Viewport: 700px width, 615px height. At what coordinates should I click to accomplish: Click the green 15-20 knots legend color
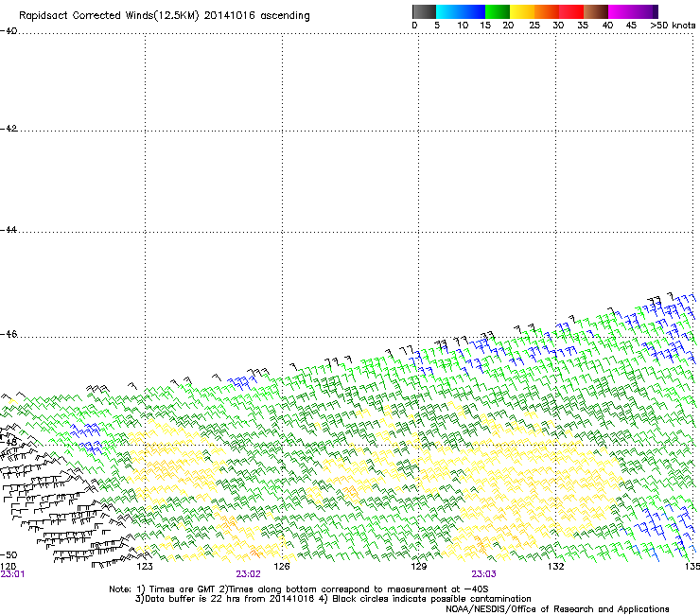click(498, 11)
